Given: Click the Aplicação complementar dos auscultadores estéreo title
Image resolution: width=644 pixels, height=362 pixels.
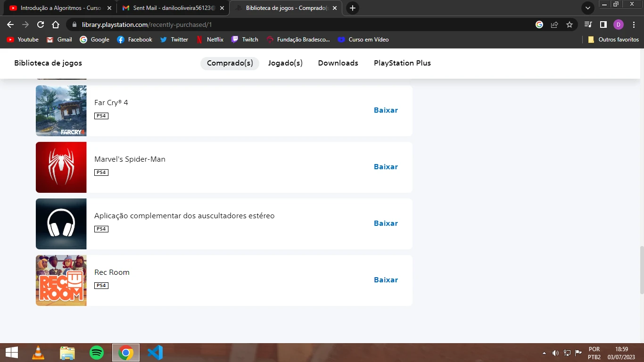Looking at the screenshot, I should pyautogui.click(x=184, y=216).
